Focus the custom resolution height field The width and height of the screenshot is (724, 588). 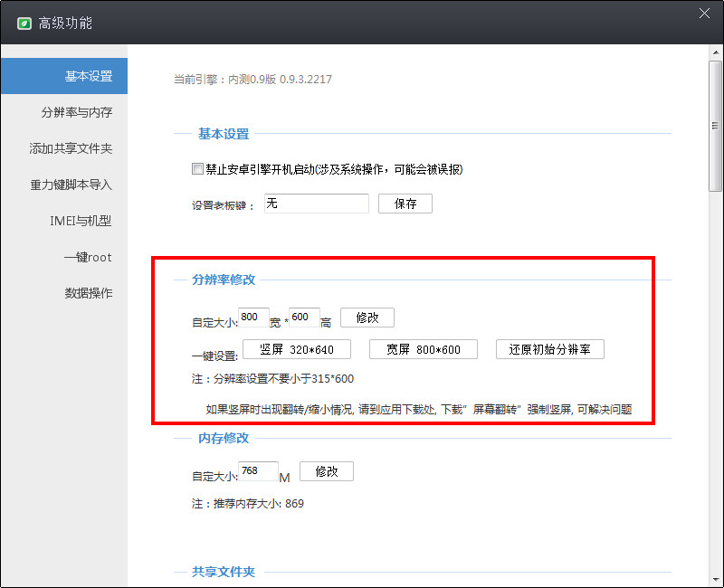303,318
